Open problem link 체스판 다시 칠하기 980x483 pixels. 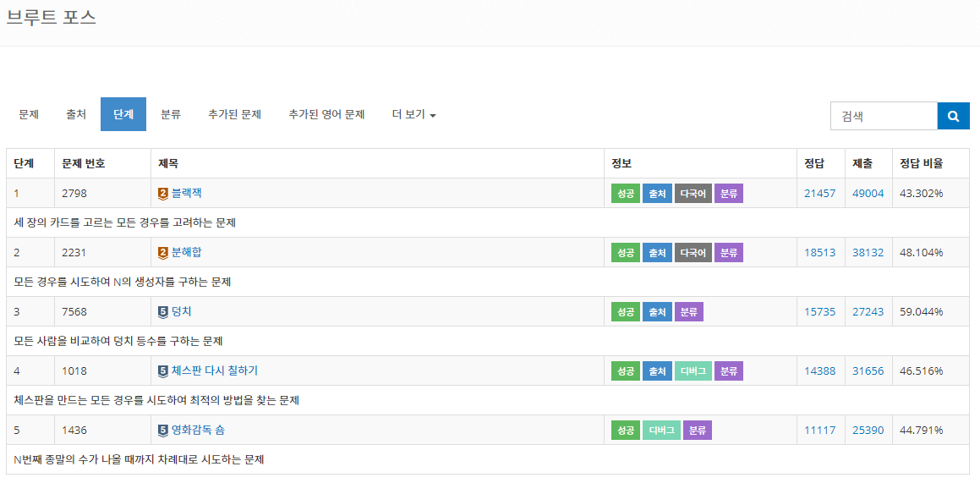(x=215, y=370)
